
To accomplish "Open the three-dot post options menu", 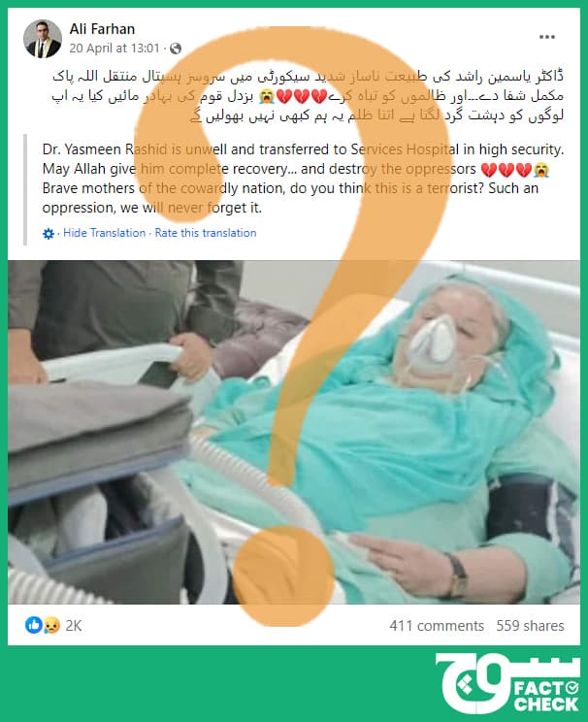I will 546,37.
